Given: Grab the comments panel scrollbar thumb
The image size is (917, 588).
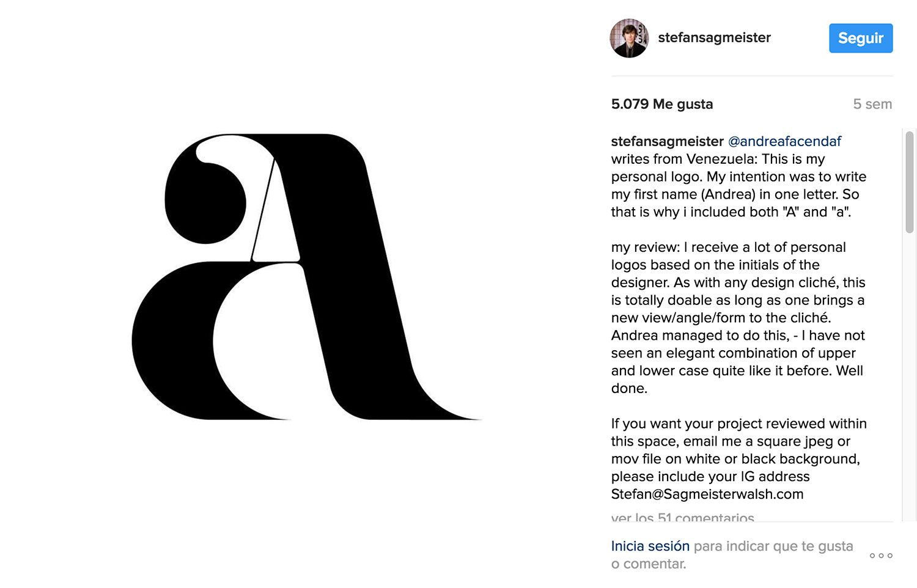Looking at the screenshot, I should 910,182.
